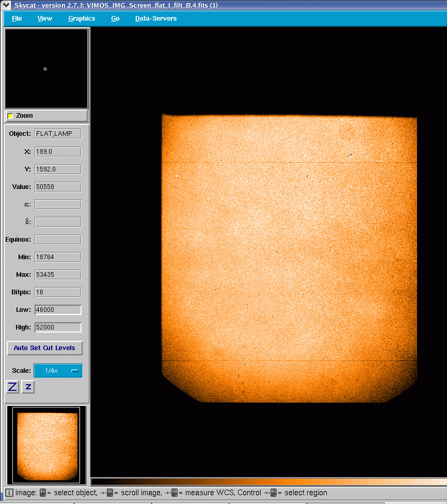Toggle the Zoom window checkbox
Viewport: 447px width, 504px height.
click(x=10, y=116)
